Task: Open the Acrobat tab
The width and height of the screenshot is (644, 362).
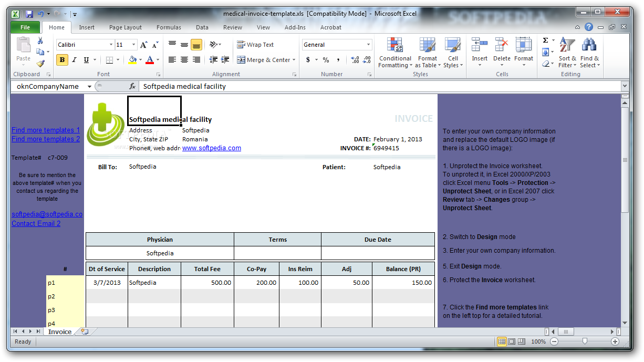Action: click(331, 27)
